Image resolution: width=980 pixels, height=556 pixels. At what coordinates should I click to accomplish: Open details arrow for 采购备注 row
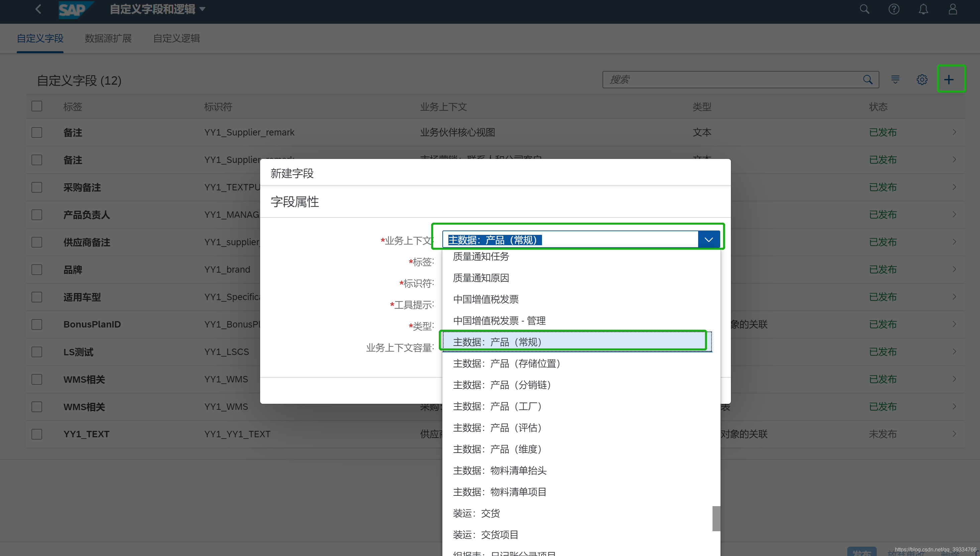tap(954, 187)
